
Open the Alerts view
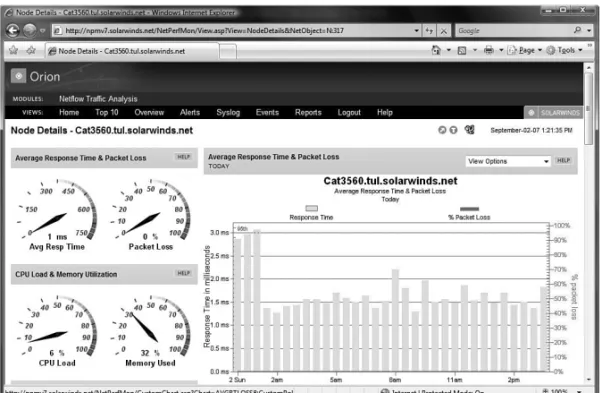click(x=190, y=112)
